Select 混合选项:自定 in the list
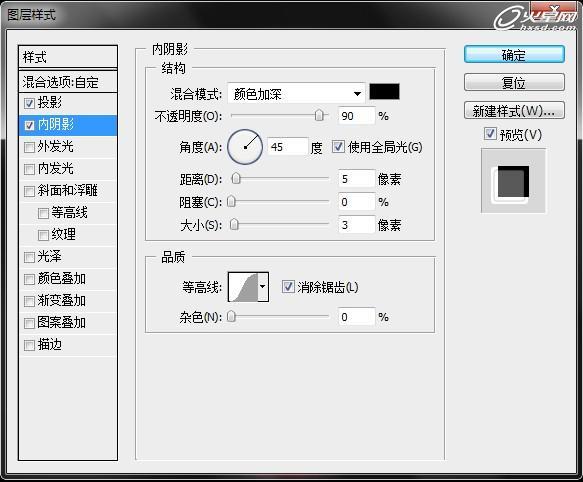The height and width of the screenshot is (482, 583). click(68, 82)
